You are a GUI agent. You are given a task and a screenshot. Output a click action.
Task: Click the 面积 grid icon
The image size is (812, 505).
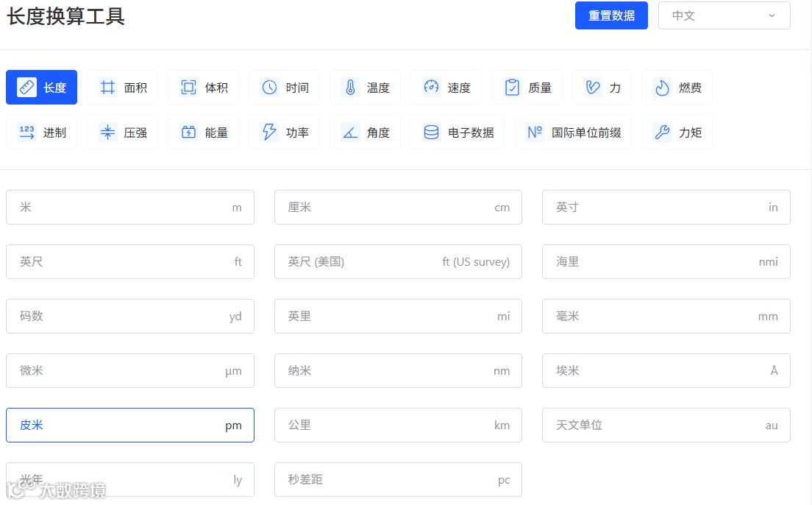107,88
